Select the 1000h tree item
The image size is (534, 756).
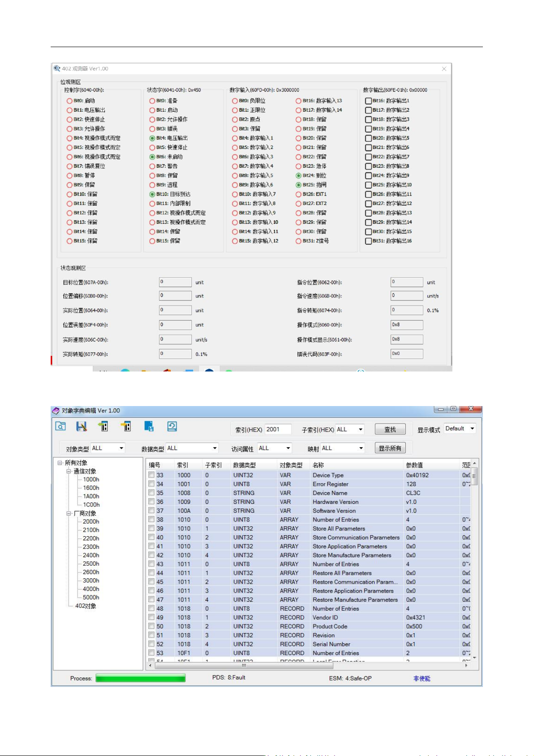pyautogui.click(x=91, y=480)
